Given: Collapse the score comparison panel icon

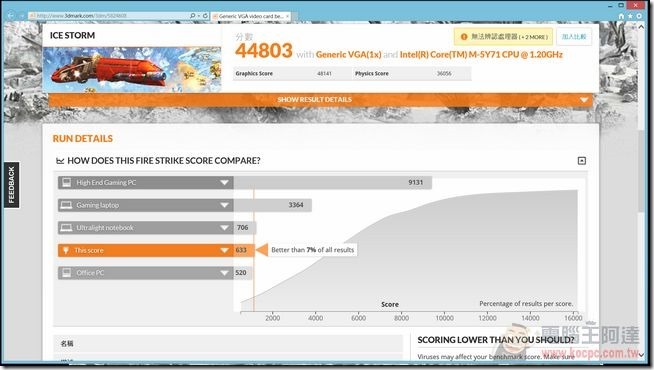Looking at the screenshot, I should pyautogui.click(x=582, y=161).
